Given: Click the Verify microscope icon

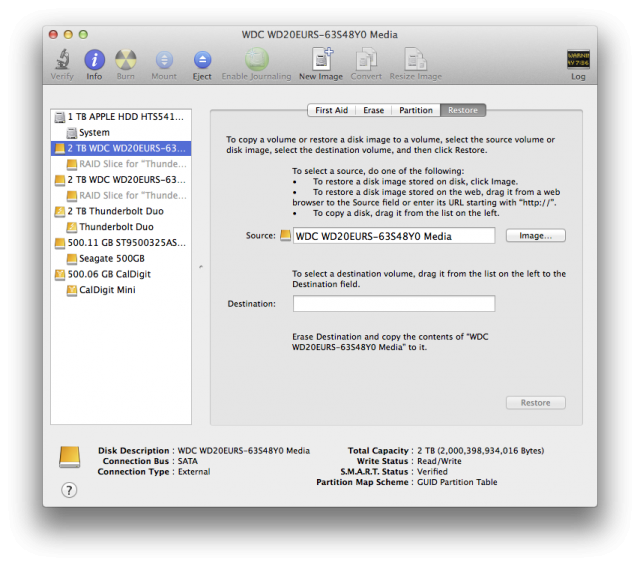Looking at the screenshot, I should [62, 60].
